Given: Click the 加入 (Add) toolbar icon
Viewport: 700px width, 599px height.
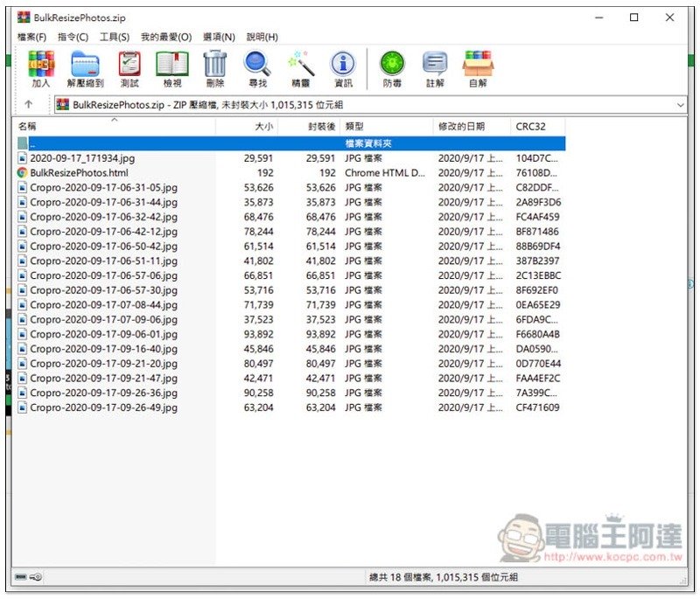Looking at the screenshot, I should [40, 66].
